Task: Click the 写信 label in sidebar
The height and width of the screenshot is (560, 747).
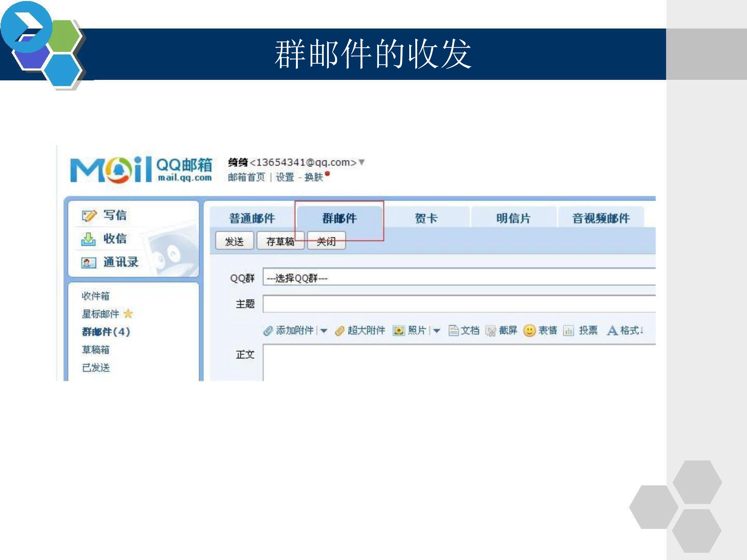Action: (115, 215)
